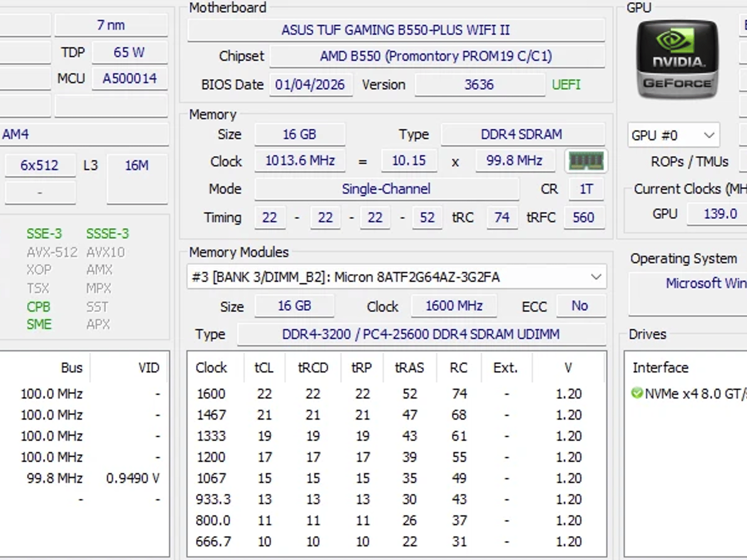Select the GPU clock value 139.0

[x=717, y=214]
